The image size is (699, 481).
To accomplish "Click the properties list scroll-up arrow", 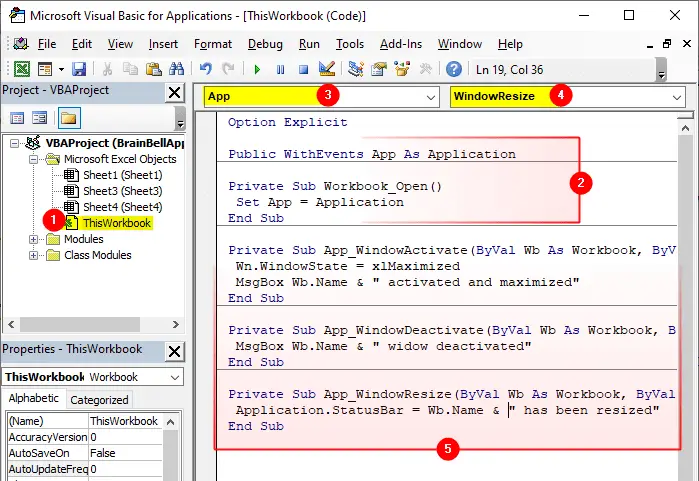I will coord(170,422).
